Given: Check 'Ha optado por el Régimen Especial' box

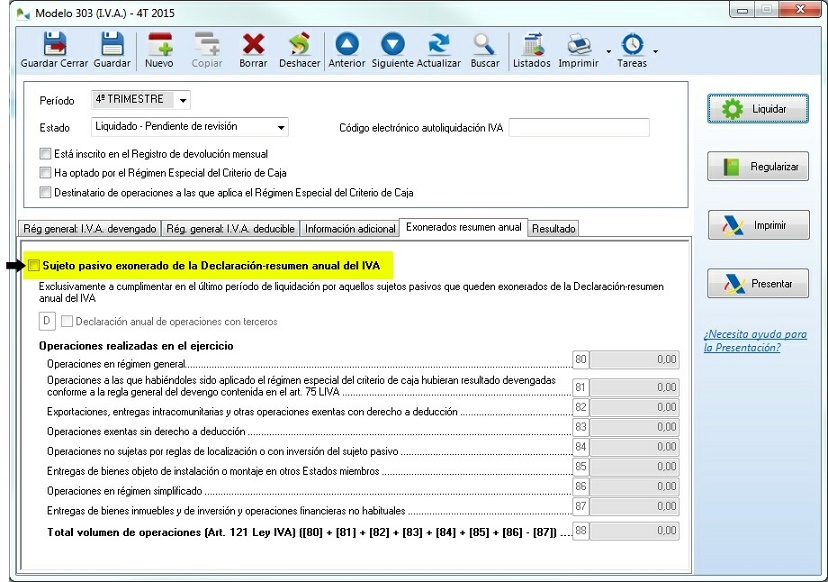Looking at the screenshot, I should point(45,173).
